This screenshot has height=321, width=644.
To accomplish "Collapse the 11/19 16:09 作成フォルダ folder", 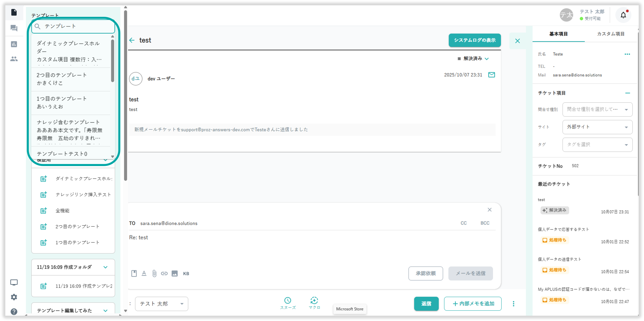I will tap(106, 267).
